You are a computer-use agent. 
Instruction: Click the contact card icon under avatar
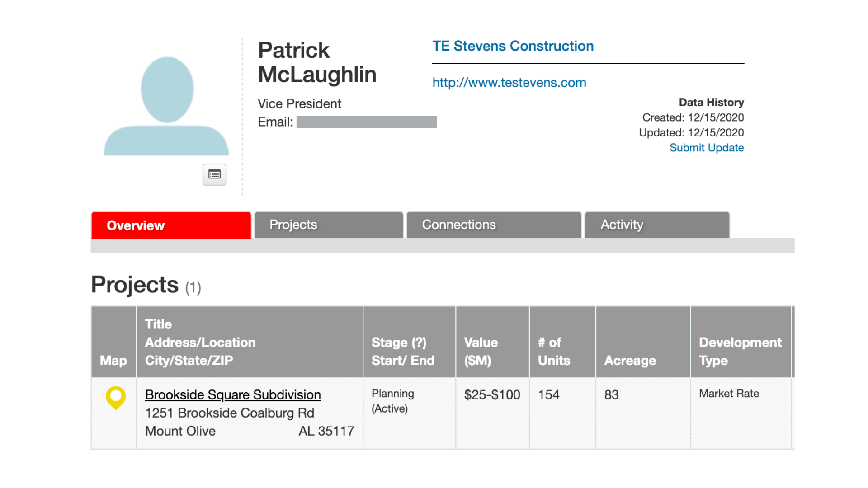pos(214,174)
